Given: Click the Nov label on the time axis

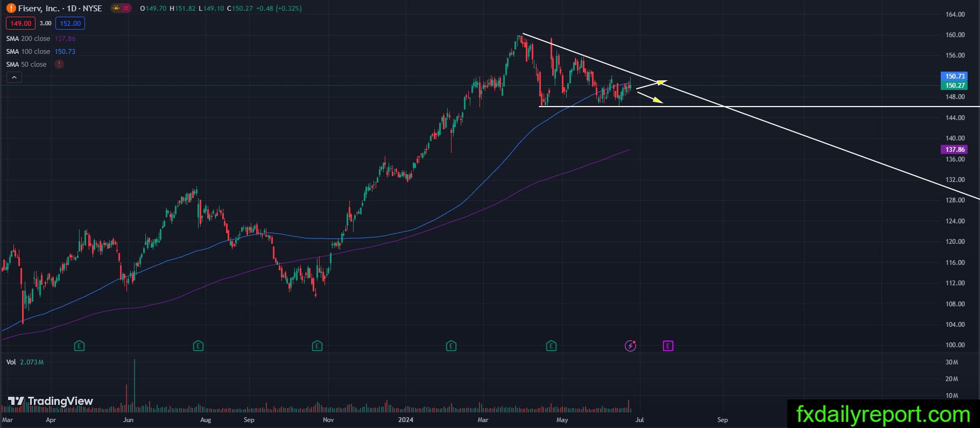Looking at the screenshot, I should tap(328, 420).
